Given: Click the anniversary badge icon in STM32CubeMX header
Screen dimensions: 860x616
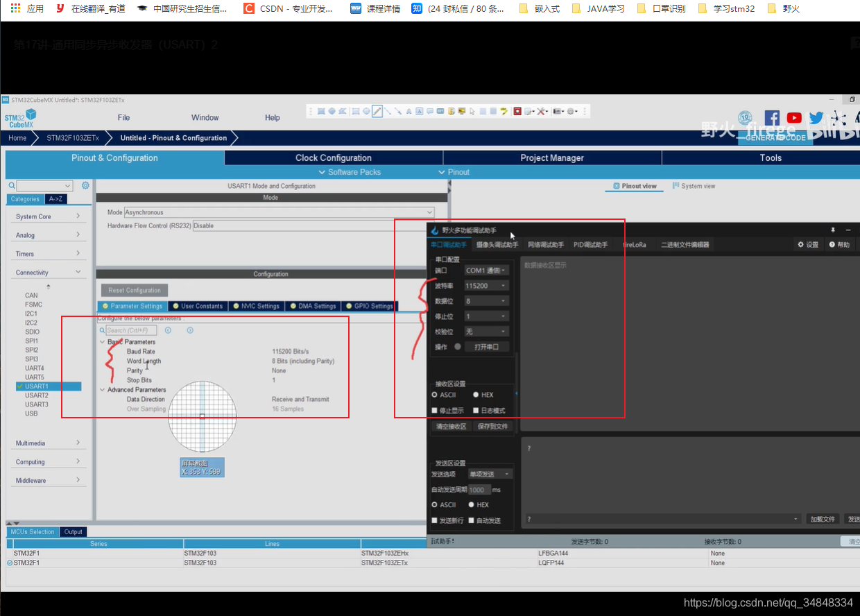Looking at the screenshot, I should tap(746, 118).
